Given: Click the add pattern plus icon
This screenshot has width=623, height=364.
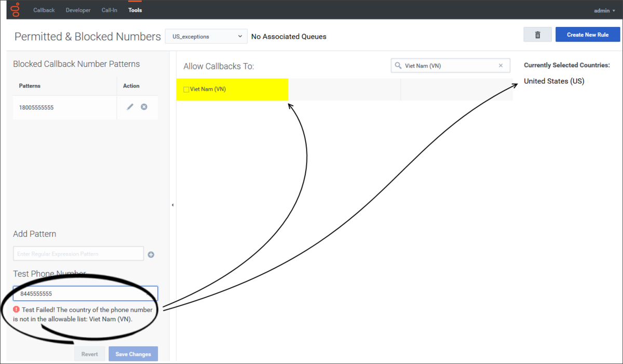Looking at the screenshot, I should tap(151, 255).
